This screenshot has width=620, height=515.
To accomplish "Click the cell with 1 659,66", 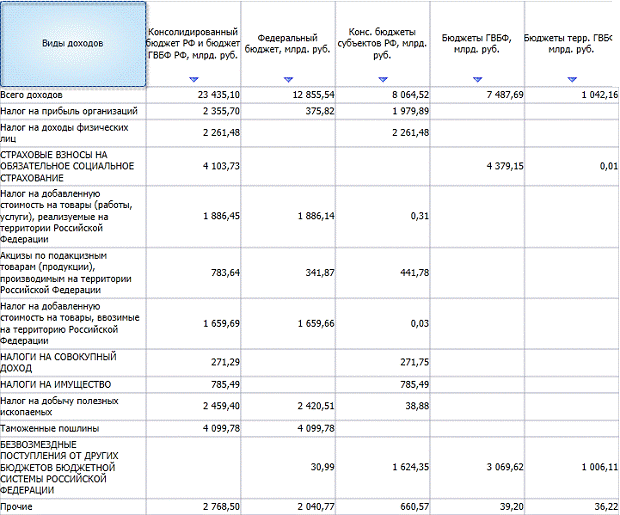I will click(x=288, y=324).
